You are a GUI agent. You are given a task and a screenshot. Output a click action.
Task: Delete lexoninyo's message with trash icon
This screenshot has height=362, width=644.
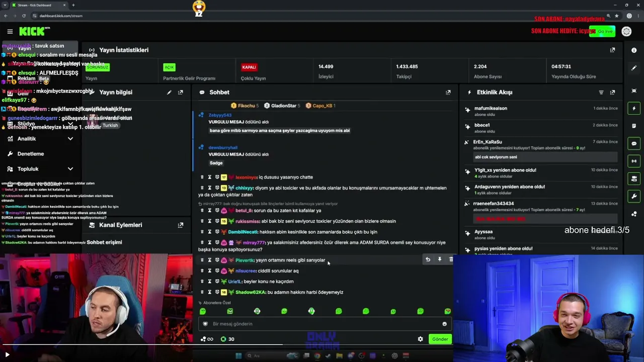click(202, 177)
